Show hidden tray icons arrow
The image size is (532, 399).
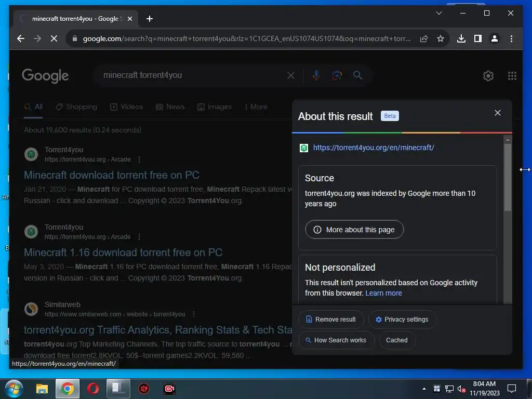424,389
